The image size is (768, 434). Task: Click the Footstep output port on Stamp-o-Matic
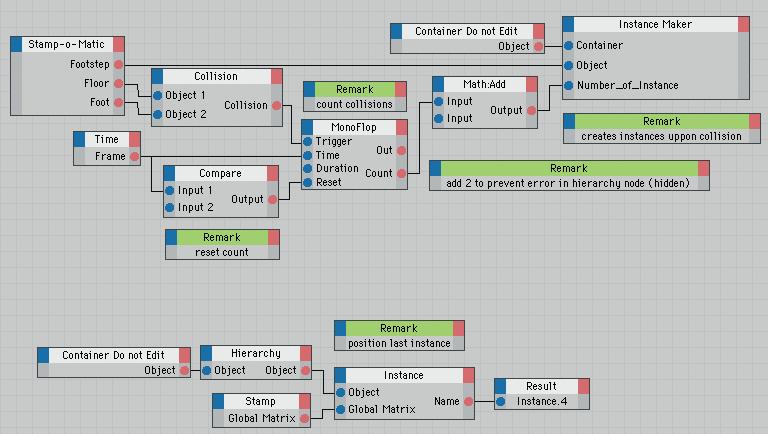point(119,64)
